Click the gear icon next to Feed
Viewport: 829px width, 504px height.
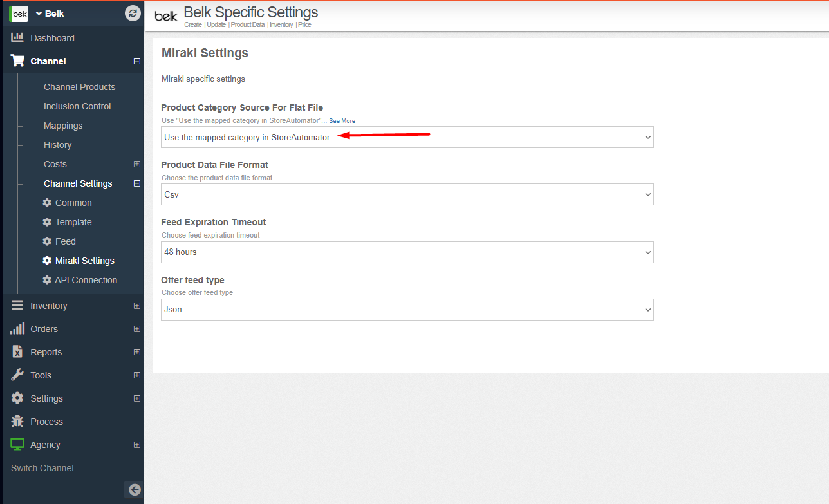pyautogui.click(x=47, y=241)
